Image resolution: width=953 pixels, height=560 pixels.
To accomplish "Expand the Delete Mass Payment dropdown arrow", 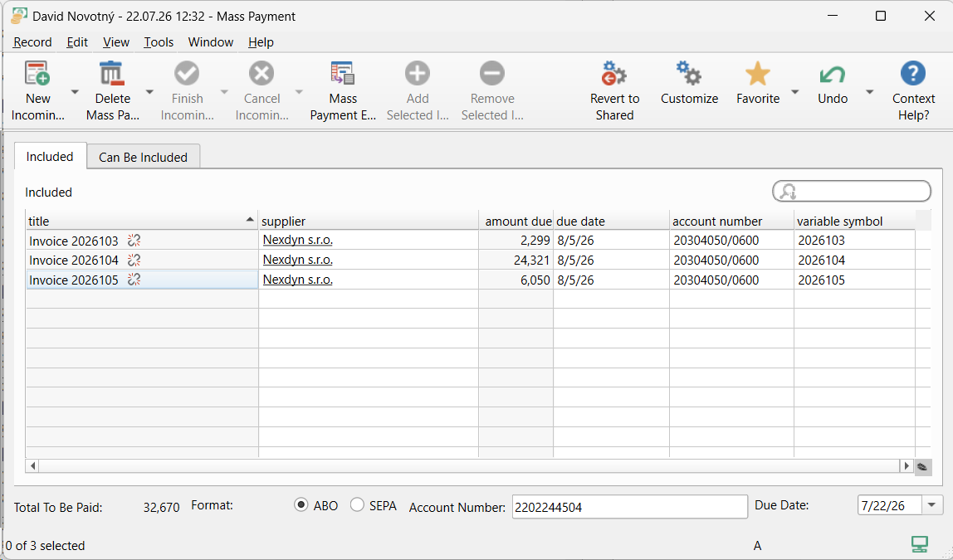I will (x=149, y=92).
